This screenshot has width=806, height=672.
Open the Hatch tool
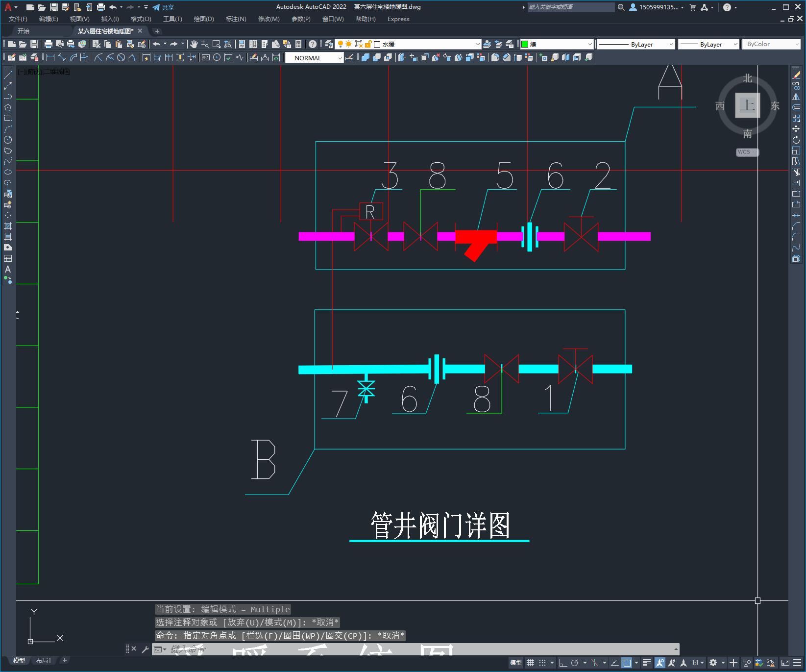coord(8,226)
